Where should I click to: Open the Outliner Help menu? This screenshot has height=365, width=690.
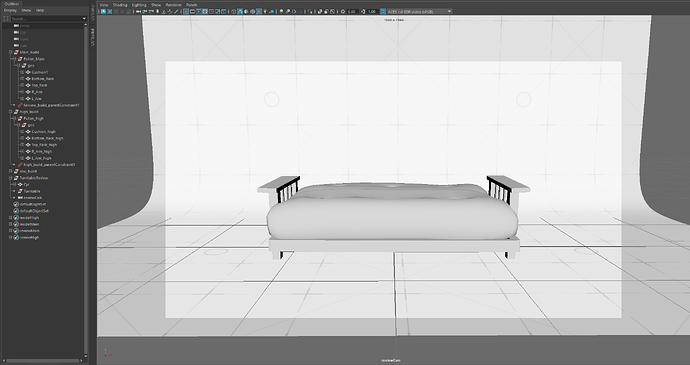pyautogui.click(x=40, y=10)
